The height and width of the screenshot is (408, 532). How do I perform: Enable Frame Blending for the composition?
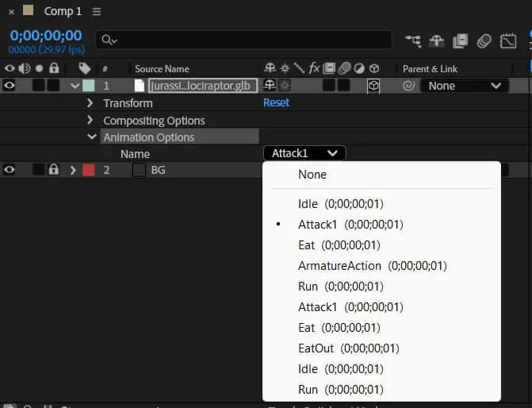coord(461,40)
